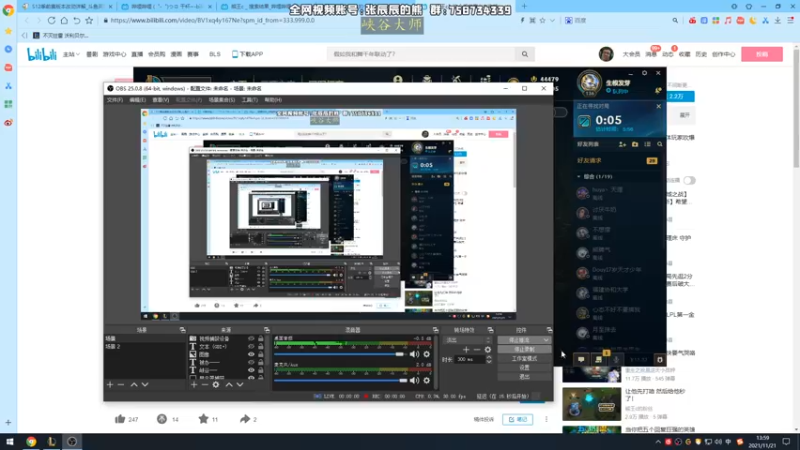Search friends with magnifier icon in League client
Screen dimensions: 800x450
pyautogui.click(x=660, y=144)
